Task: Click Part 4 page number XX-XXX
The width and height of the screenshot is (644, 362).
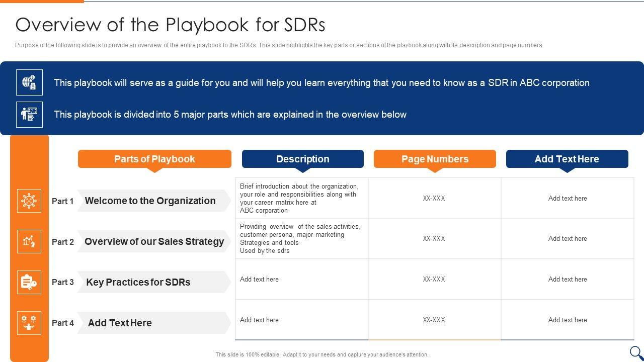Action: click(434, 320)
